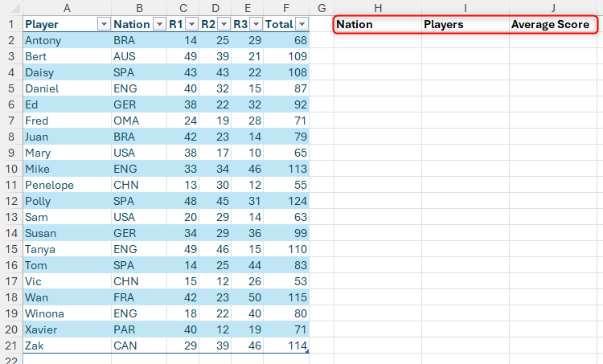Select column H header
603x364 pixels.
coord(377,7)
